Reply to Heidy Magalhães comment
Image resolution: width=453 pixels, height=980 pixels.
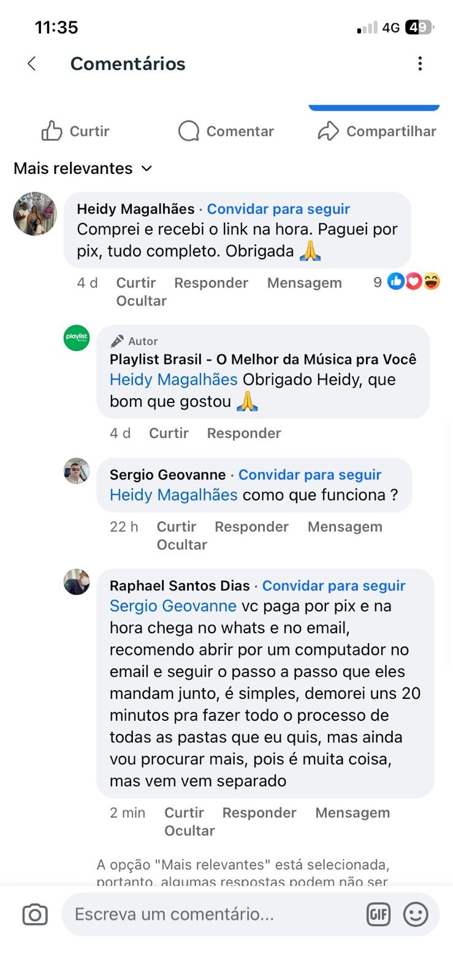(211, 283)
